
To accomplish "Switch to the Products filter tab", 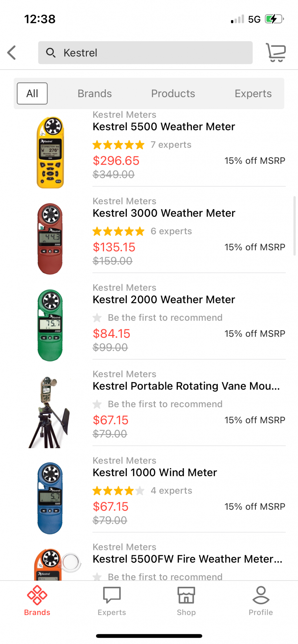I will point(173,93).
